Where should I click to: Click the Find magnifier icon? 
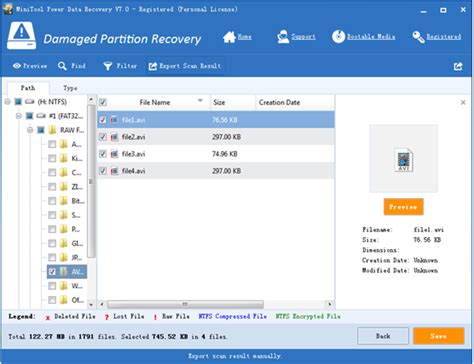(62, 66)
